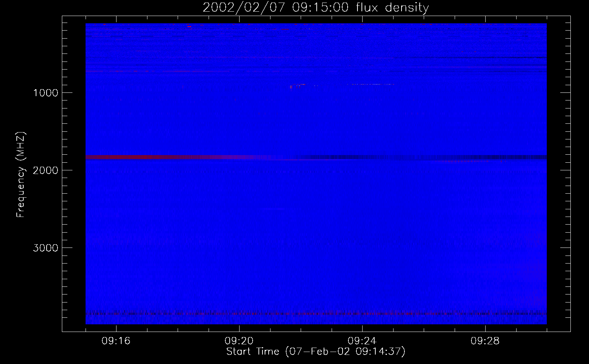Screen dimensions: 589x364
Task: Select the 'Start Time (07-Feb-02 09:14:37)' label
Action: coord(316,352)
